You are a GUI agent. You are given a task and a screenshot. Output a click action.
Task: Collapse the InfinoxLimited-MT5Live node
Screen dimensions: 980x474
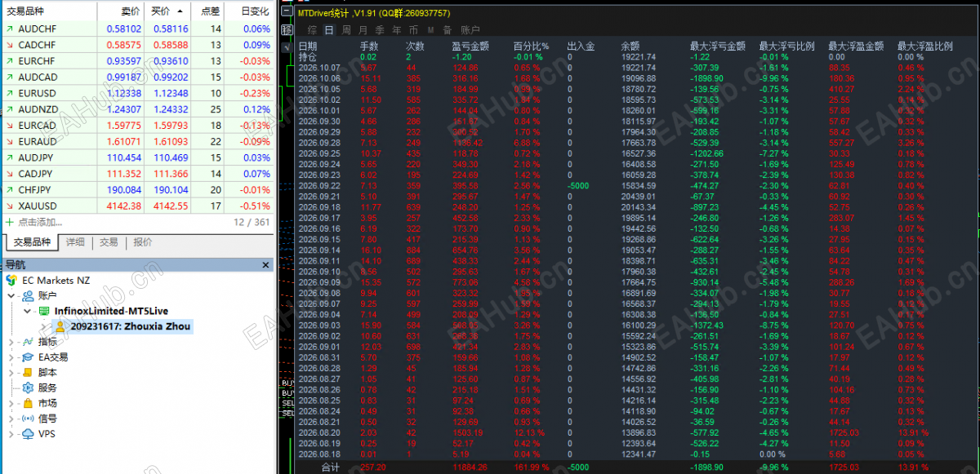26,311
